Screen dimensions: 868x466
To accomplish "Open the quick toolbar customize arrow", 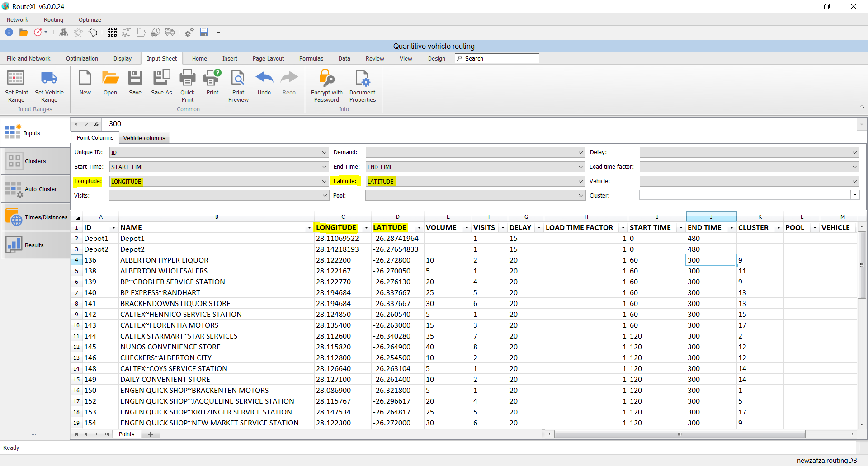I will click(x=218, y=32).
